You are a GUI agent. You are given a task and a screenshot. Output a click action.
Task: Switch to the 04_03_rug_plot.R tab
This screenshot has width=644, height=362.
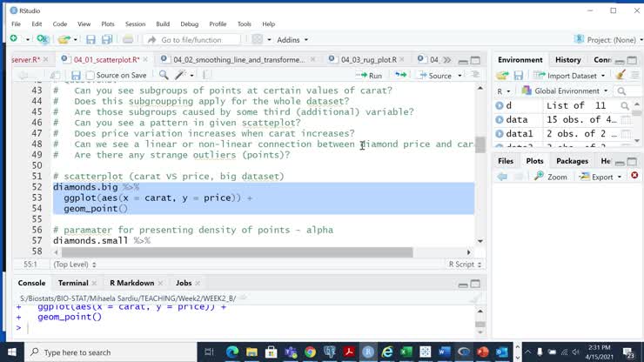[368, 60]
